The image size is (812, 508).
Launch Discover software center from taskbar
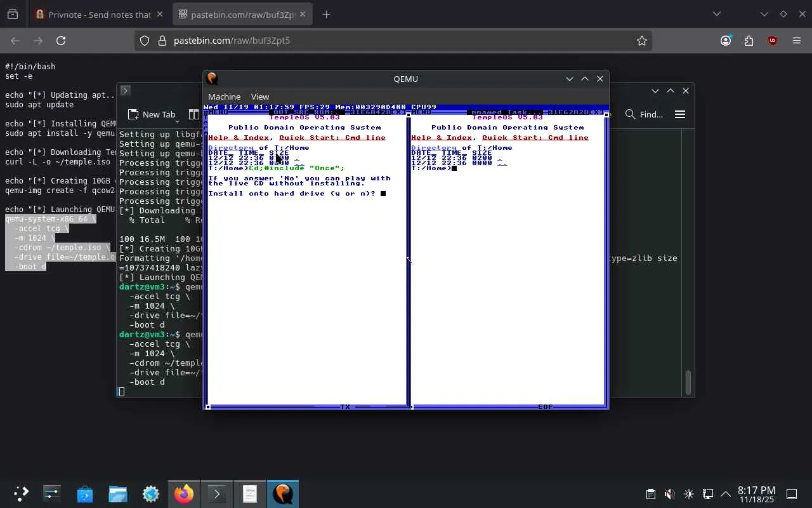pos(85,493)
